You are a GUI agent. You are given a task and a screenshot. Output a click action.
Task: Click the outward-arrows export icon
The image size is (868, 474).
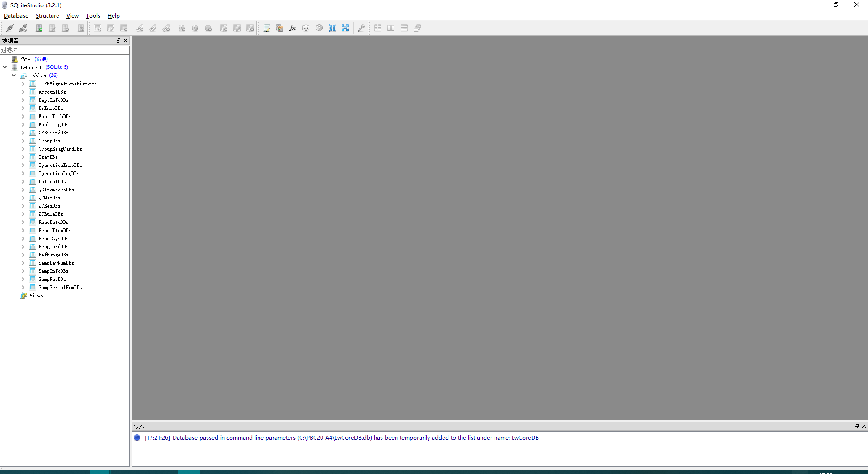click(x=345, y=28)
